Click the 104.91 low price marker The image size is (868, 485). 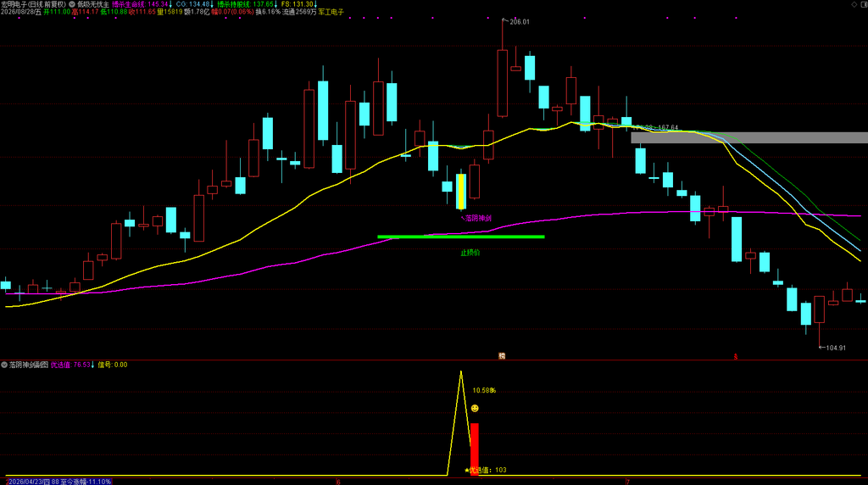click(832, 348)
